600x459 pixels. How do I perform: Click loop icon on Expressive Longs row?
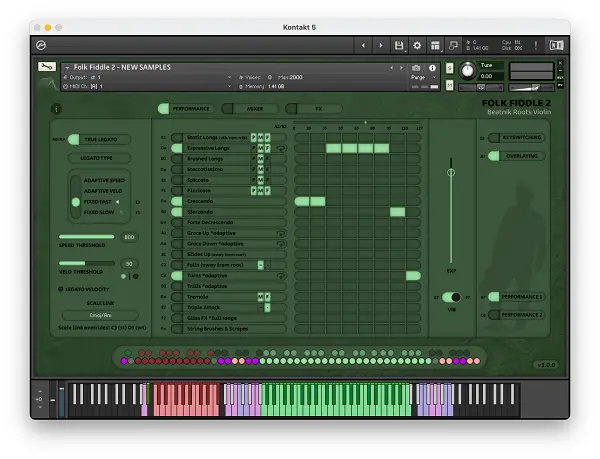(x=280, y=148)
